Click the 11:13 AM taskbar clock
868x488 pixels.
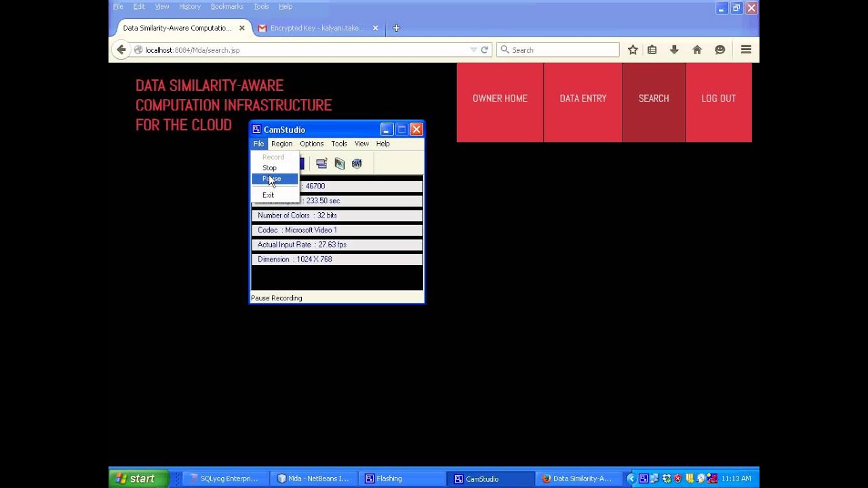click(736, 479)
